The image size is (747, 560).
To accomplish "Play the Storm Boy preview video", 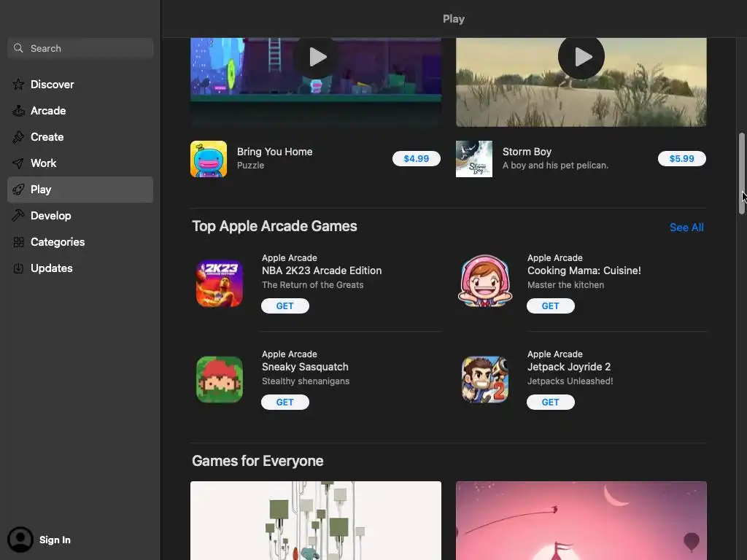I will (581, 57).
